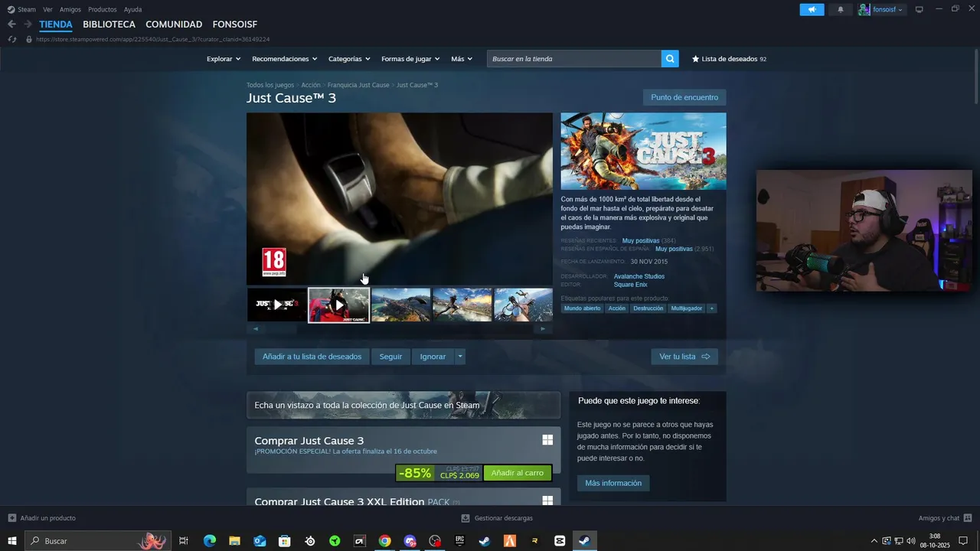The width and height of the screenshot is (980, 551).
Task: Click the active Steam taskbar icon
Action: (584, 541)
